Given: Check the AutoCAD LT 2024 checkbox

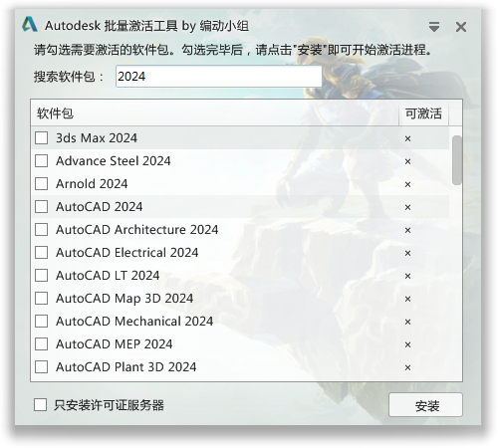Looking at the screenshot, I should (41, 275).
